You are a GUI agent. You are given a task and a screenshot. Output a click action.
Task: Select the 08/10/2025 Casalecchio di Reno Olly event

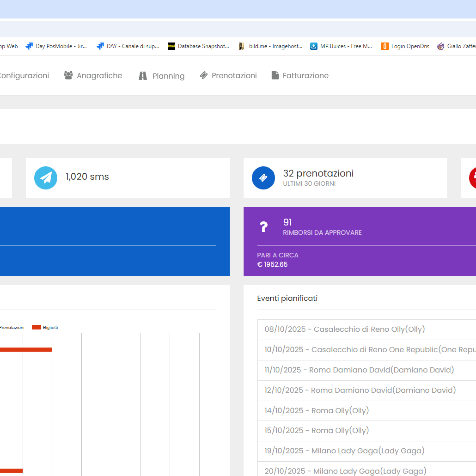[x=345, y=329]
